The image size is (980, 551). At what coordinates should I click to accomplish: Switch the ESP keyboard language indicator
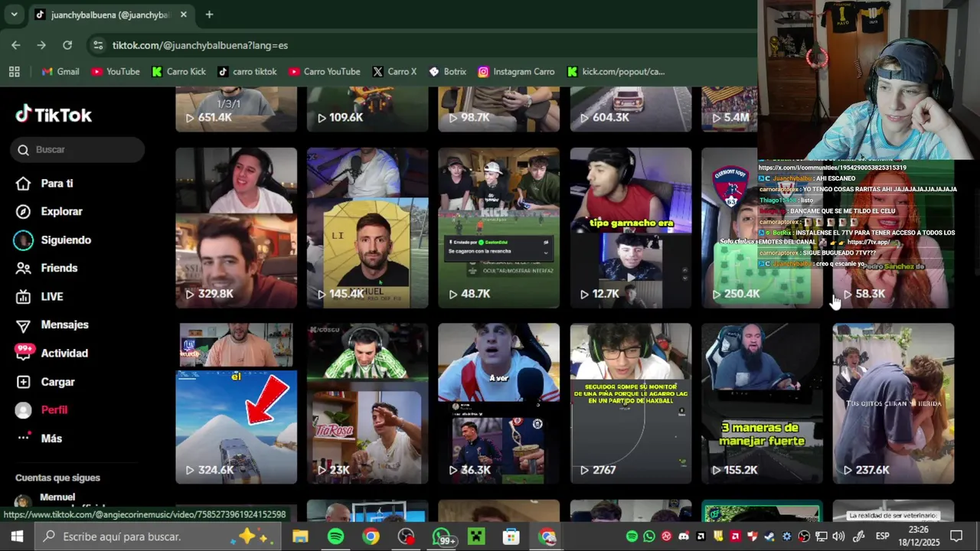[x=882, y=536]
